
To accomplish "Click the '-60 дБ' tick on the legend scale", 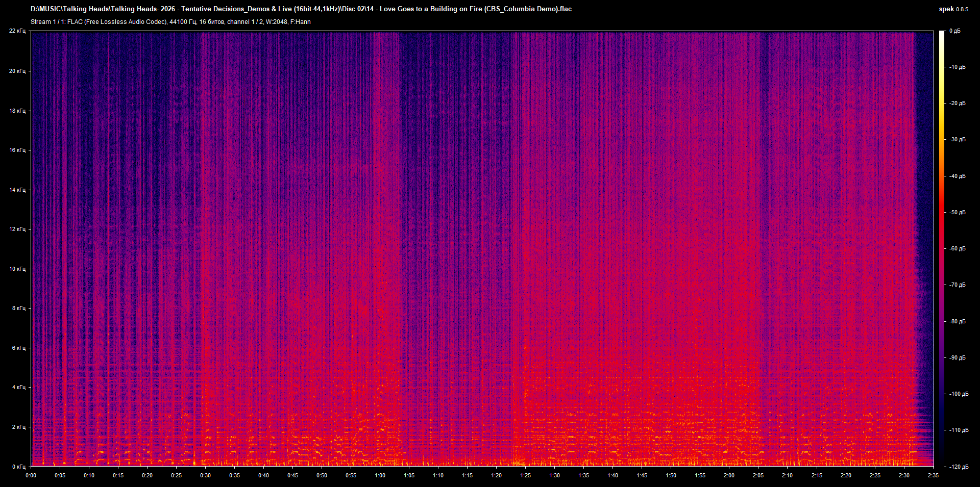I will pos(957,248).
